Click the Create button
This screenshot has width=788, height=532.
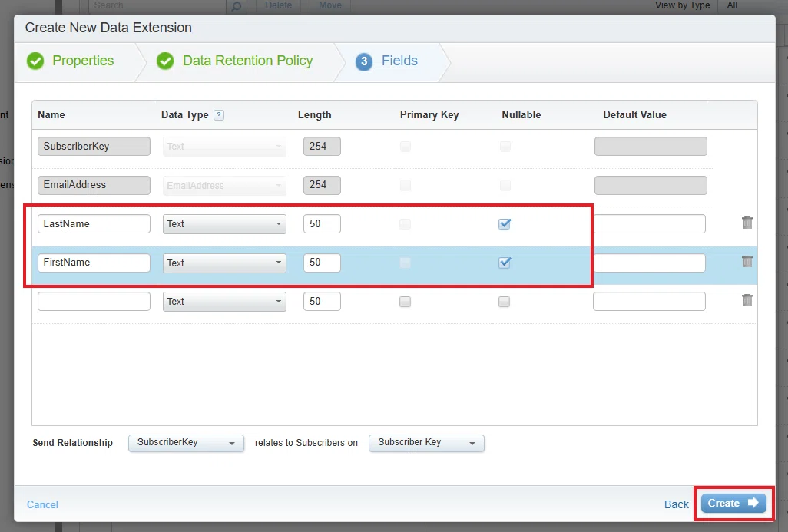point(733,504)
